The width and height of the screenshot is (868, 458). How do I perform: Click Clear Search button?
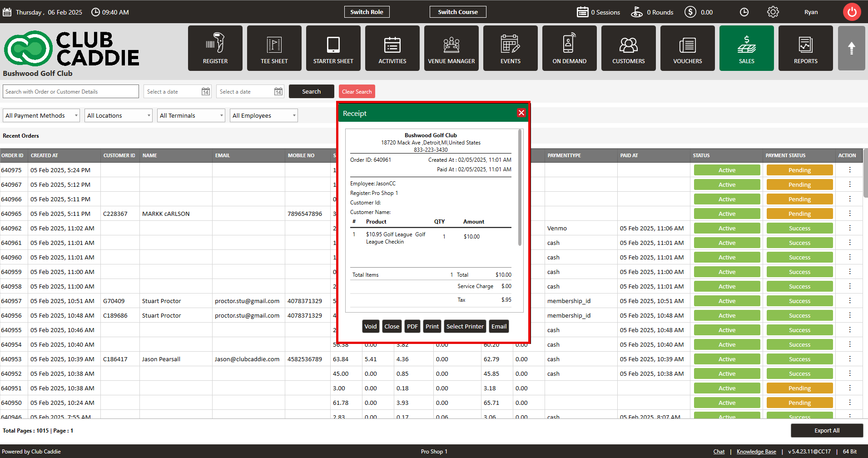pos(357,91)
